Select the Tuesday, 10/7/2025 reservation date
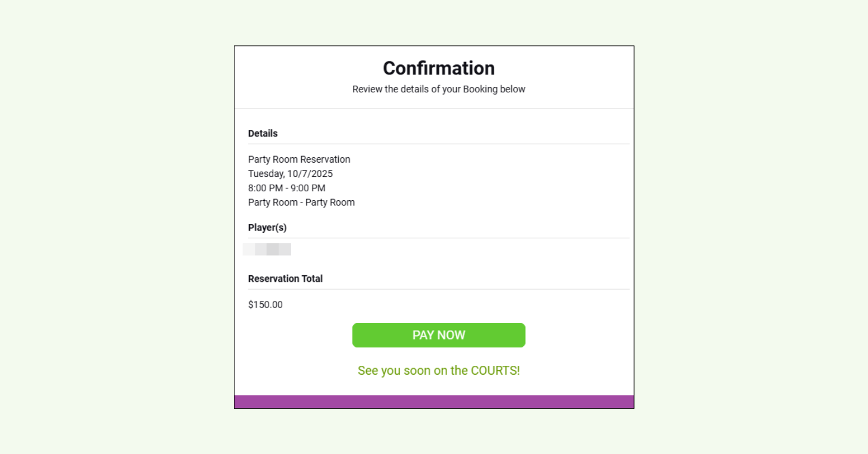Viewport: 868px width, 454px height. pyautogui.click(x=291, y=173)
